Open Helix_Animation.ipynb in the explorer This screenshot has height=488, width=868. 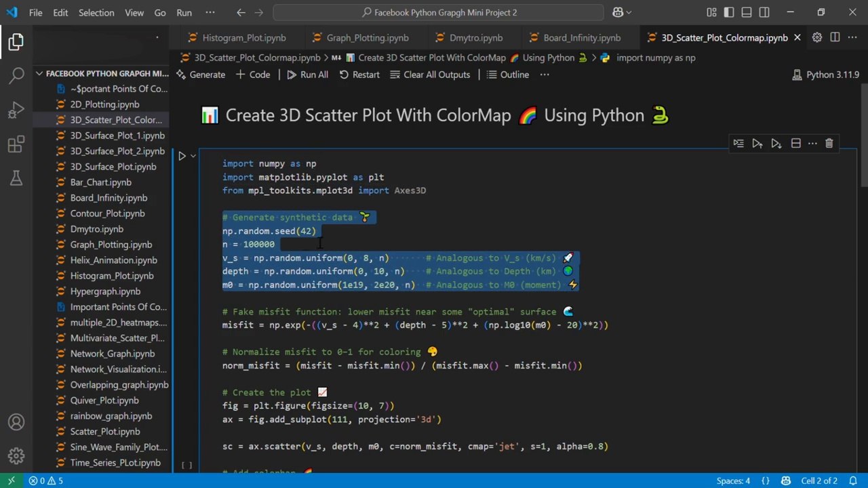[x=113, y=260]
